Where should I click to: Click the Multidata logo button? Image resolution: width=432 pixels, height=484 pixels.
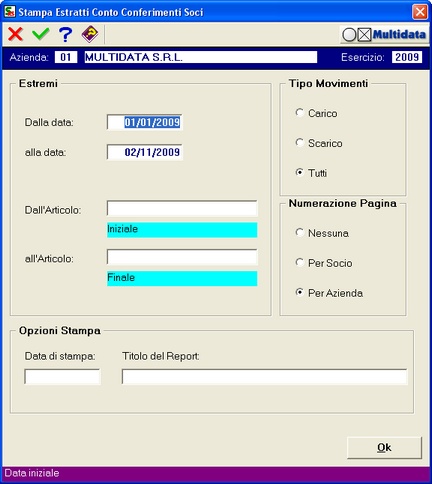tap(384, 34)
